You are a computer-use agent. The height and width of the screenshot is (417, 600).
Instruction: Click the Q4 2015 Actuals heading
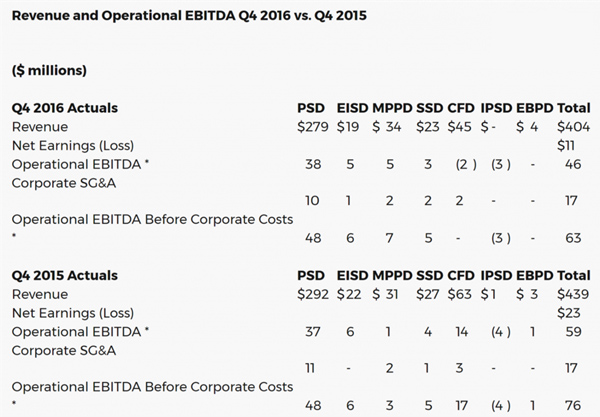pyautogui.click(x=64, y=275)
